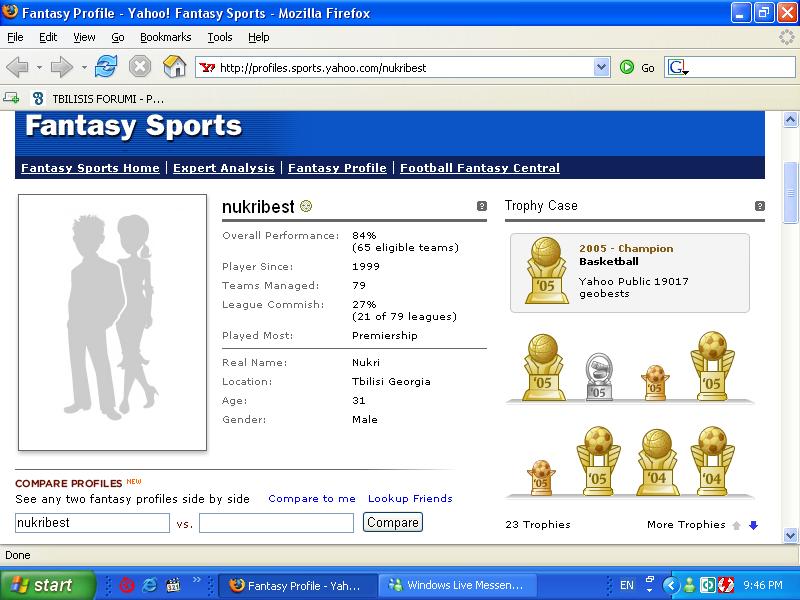Click the green Go button icon

(x=627, y=67)
